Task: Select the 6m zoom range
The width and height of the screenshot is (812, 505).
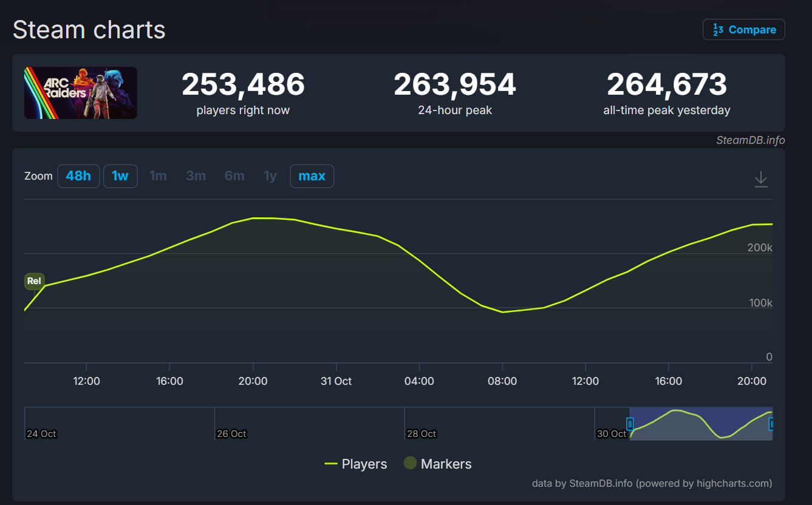Action: point(234,176)
